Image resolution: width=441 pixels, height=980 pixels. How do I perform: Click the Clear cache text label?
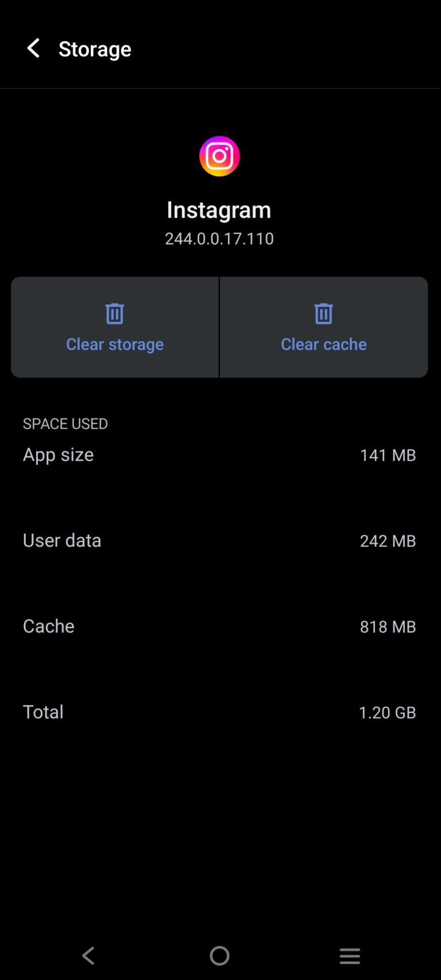[x=323, y=344]
